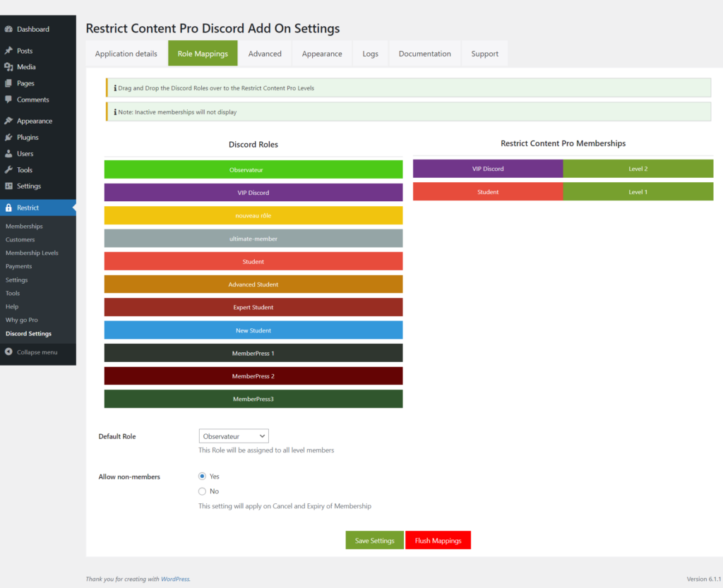Screen dimensions: 723x588
Task: Go to the Appearance settings tab
Action: pyautogui.click(x=322, y=54)
